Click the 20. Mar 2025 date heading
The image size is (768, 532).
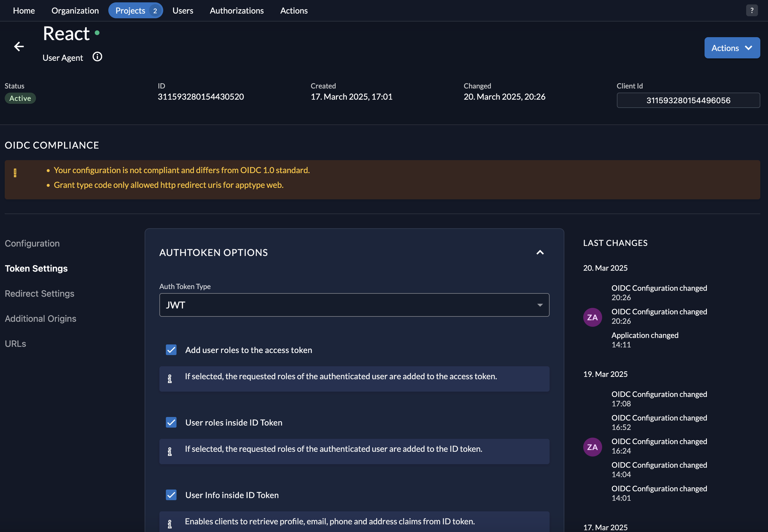pos(605,268)
